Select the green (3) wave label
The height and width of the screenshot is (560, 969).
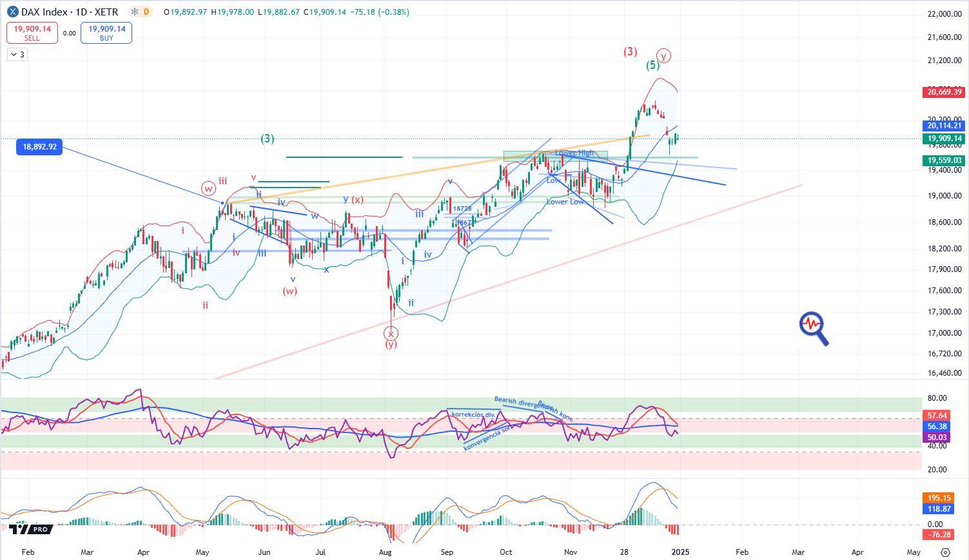(268, 139)
